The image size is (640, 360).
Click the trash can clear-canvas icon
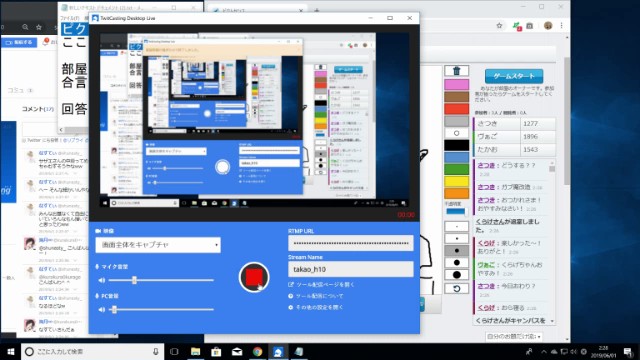pos(456,71)
